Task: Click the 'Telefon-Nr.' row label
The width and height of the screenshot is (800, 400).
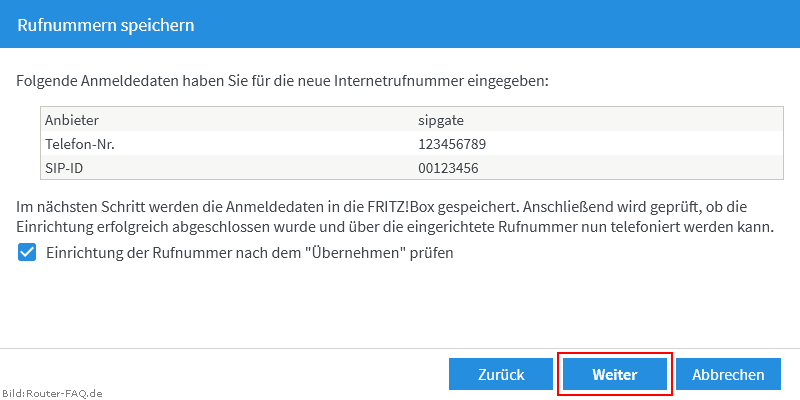Action: pyautogui.click(x=80, y=144)
